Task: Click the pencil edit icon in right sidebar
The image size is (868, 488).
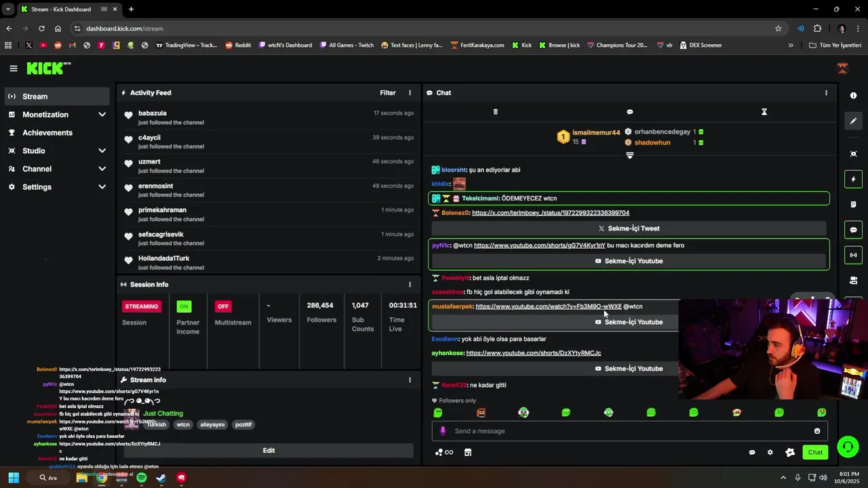Action: tap(853, 121)
